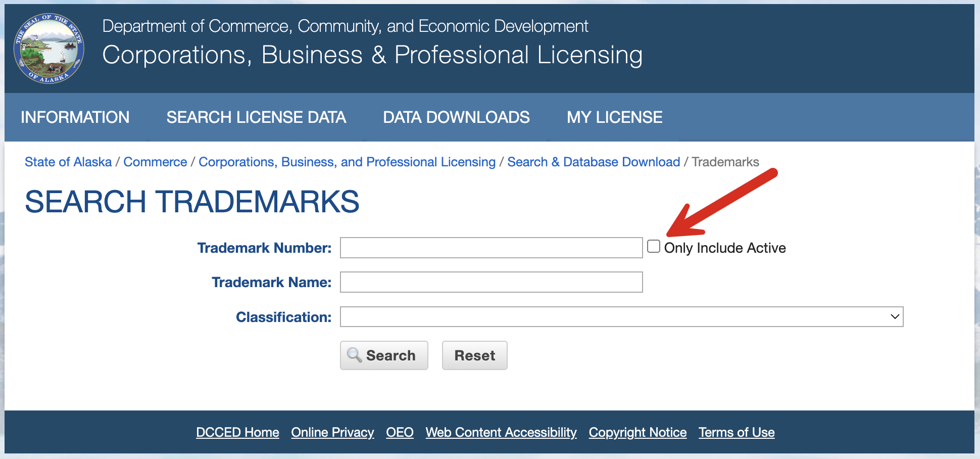The image size is (980, 459).
Task: Click the Reset button
Action: click(475, 355)
